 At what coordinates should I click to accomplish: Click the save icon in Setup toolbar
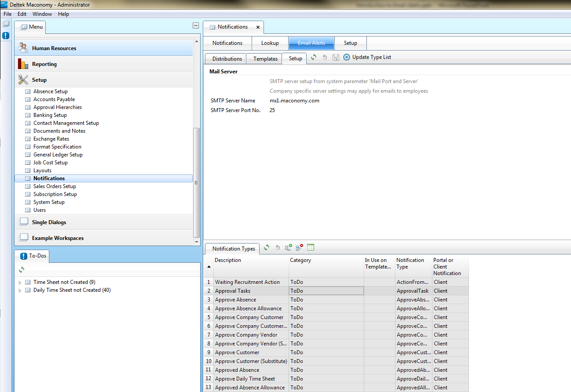pyautogui.click(x=336, y=57)
